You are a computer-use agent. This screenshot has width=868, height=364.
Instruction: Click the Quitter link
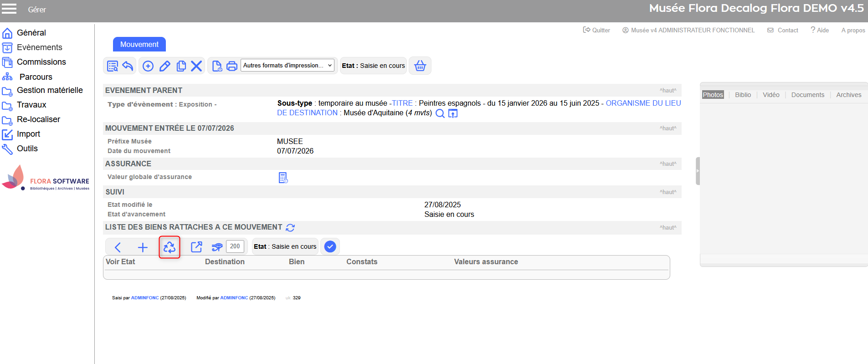tap(597, 30)
